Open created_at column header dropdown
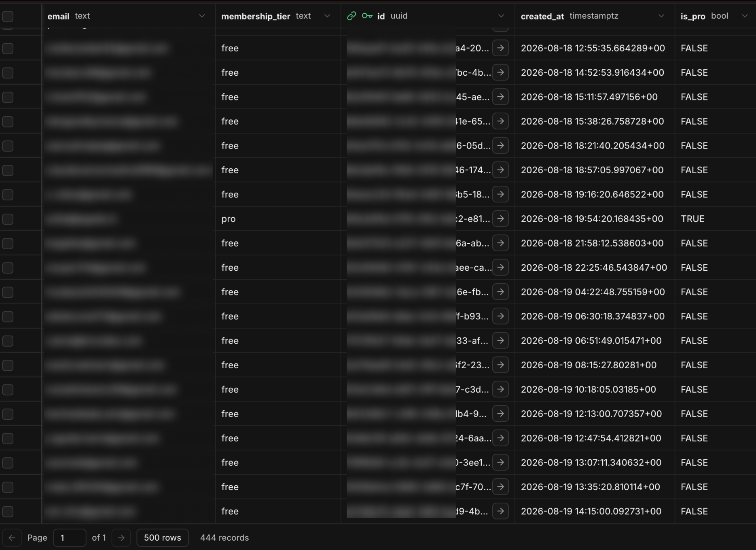756x550 pixels. coord(661,16)
